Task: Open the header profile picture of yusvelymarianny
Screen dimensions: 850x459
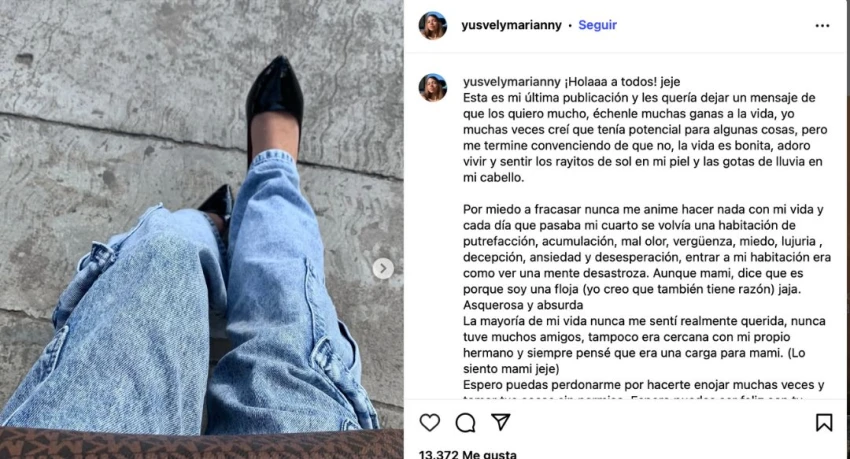Action: coord(433,25)
